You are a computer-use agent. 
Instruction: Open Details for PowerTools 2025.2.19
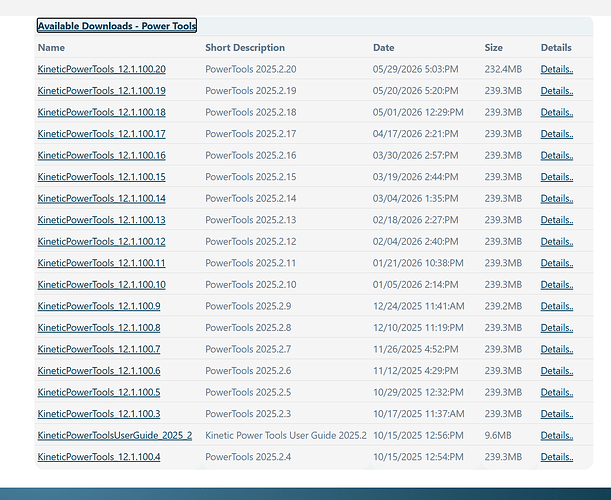(x=557, y=91)
